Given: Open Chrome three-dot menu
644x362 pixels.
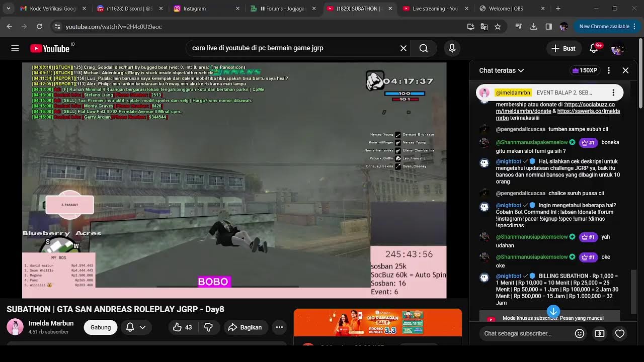Looking at the screenshot, I should point(635,27).
